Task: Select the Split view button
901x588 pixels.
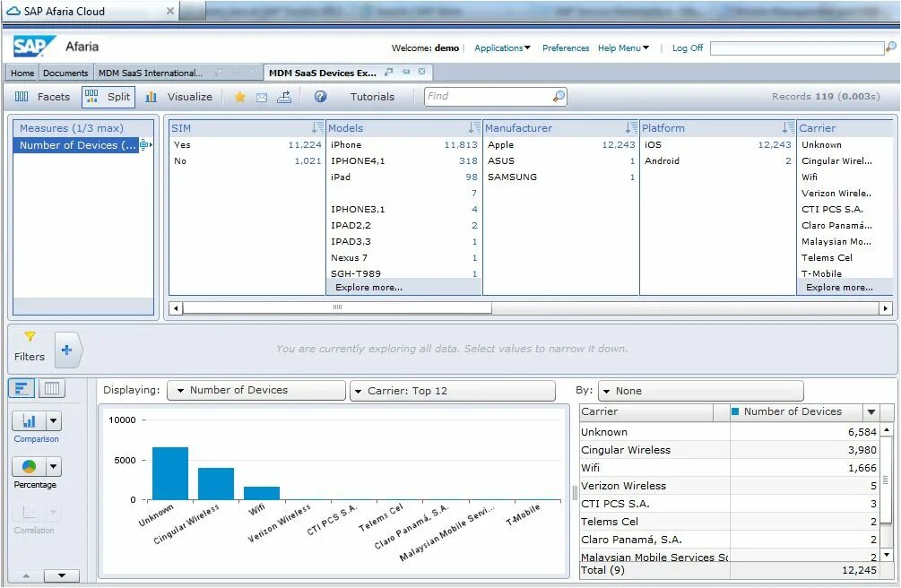Action: click(108, 97)
